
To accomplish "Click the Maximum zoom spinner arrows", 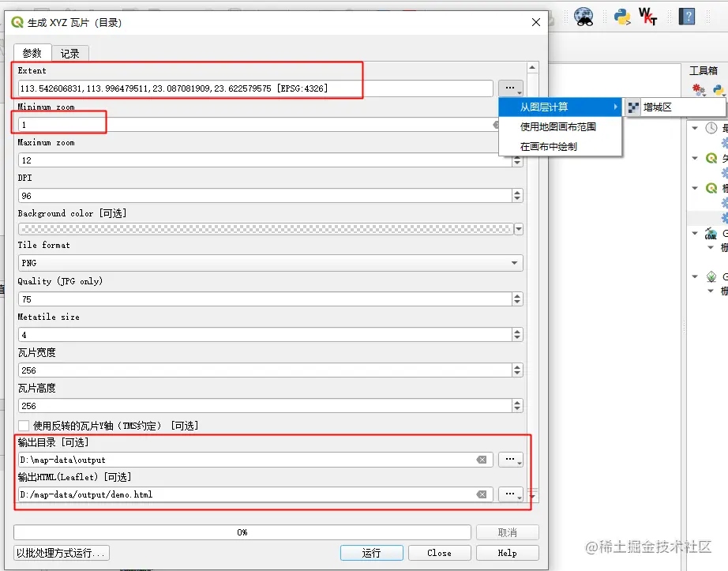I will (517, 160).
